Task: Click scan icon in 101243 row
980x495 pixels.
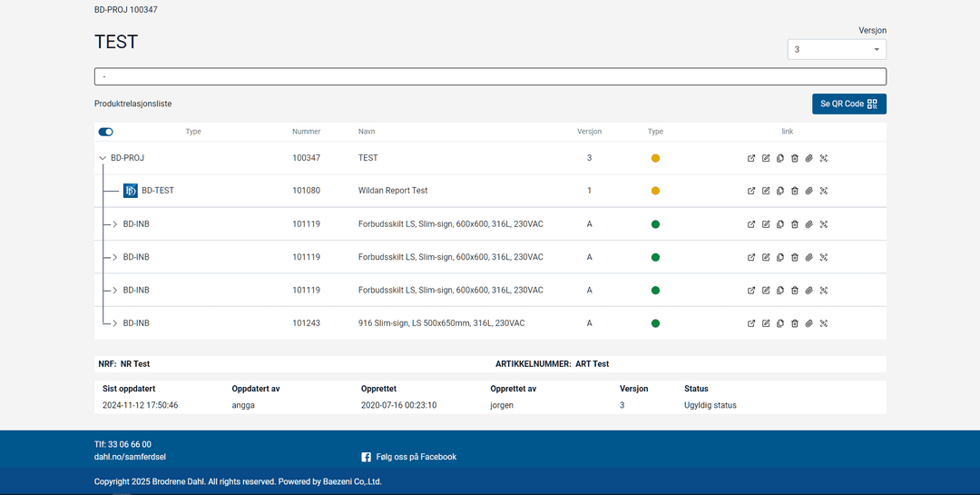Action: [824, 323]
